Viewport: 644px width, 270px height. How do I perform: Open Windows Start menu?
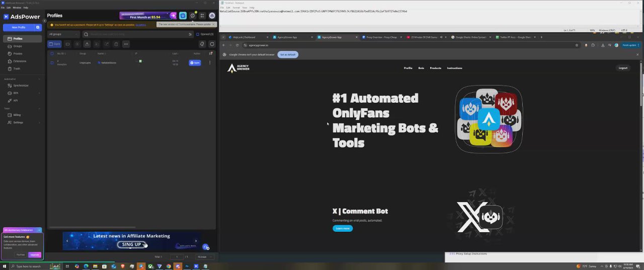(4, 266)
